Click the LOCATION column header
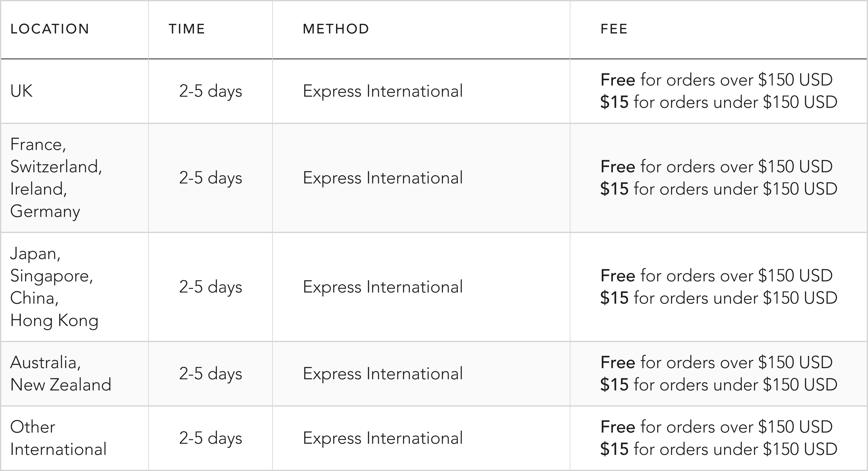Image resolution: width=868 pixels, height=471 pixels. [x=50, y=29]
